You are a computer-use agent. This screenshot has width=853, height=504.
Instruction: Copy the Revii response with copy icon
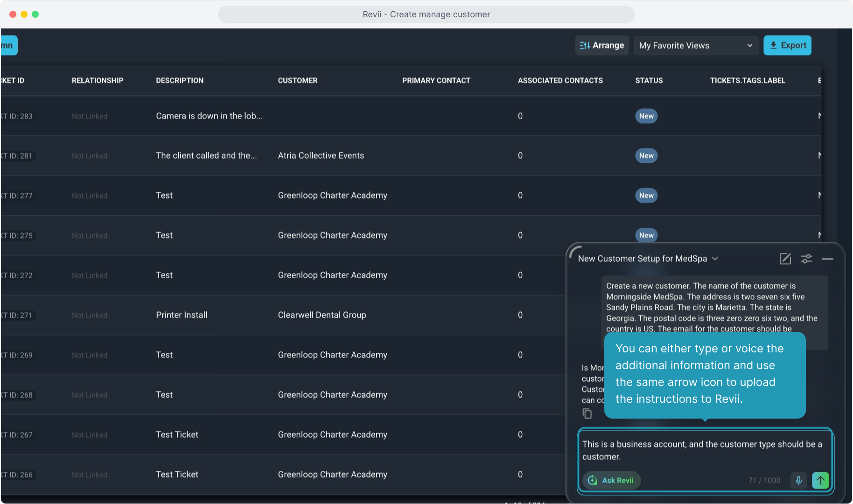587,413
